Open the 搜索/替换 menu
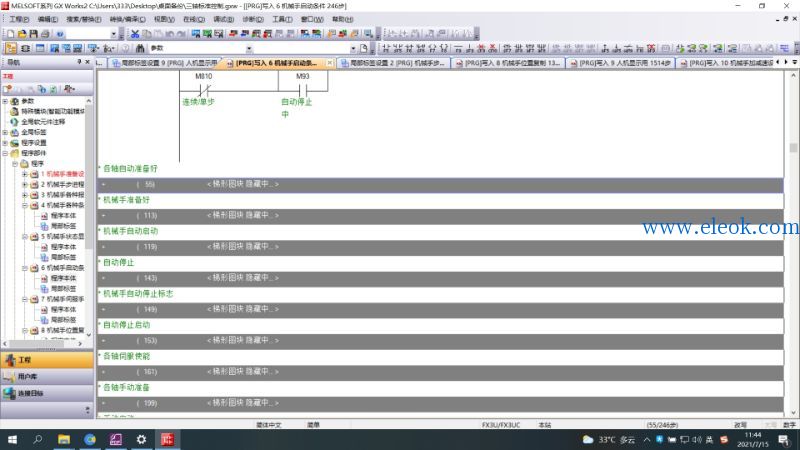 [84, 19]
